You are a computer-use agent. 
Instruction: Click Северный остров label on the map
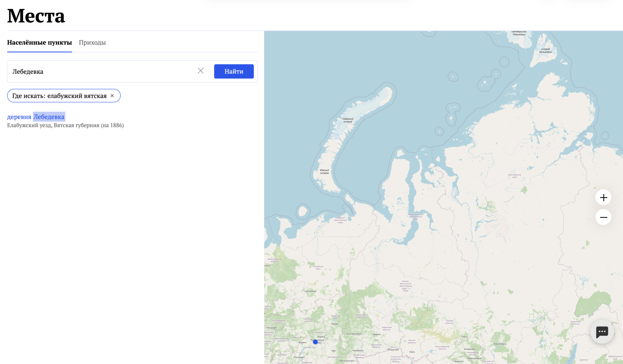[x=348, y=120]
